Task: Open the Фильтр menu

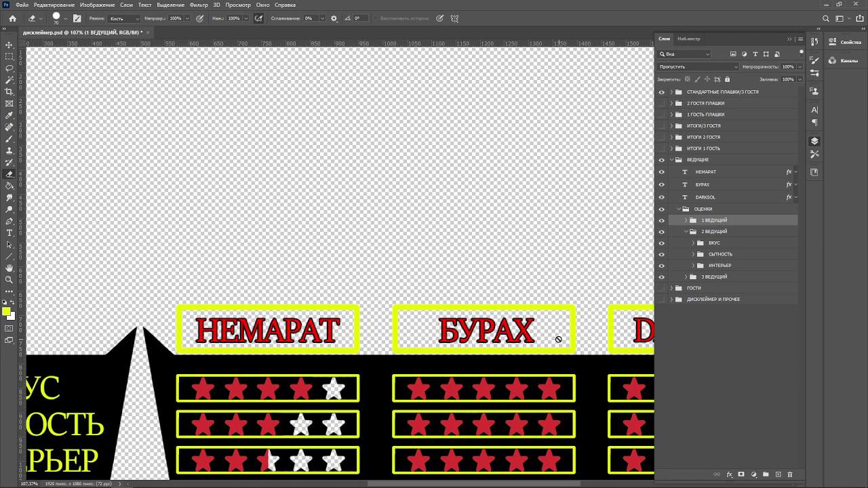Action: [199, 5]
